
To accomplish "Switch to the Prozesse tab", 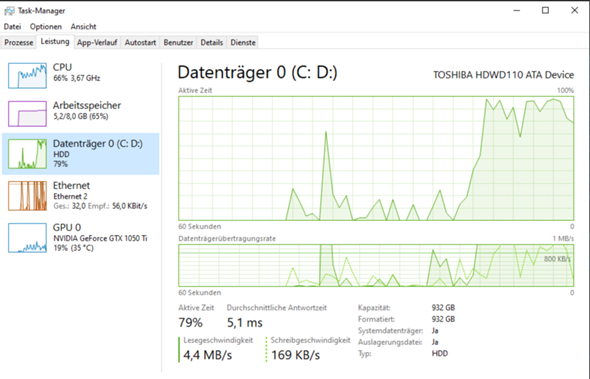I will pyautogui.click(x=18, y=43).
